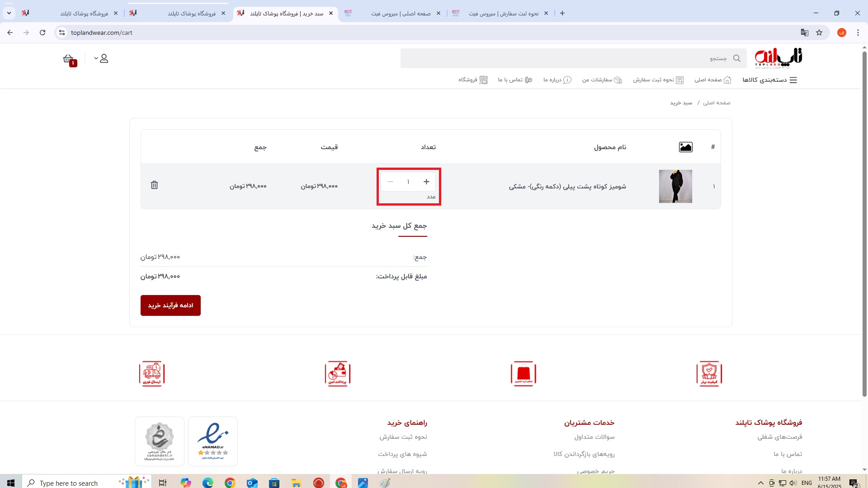This screenshot has height=488, width=868.
Task: Go back in browser history
Action: point(10,33)
